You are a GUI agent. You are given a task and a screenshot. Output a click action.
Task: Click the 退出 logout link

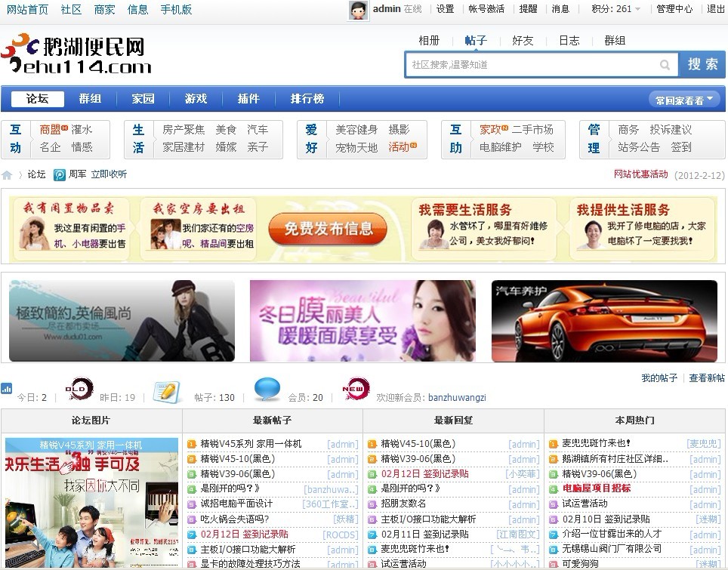(x=715, y=9)
